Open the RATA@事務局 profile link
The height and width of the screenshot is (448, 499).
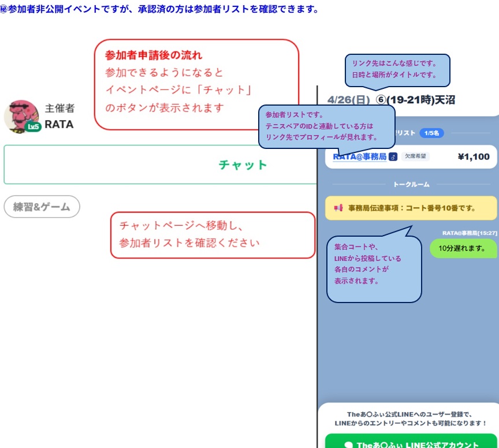360,156
